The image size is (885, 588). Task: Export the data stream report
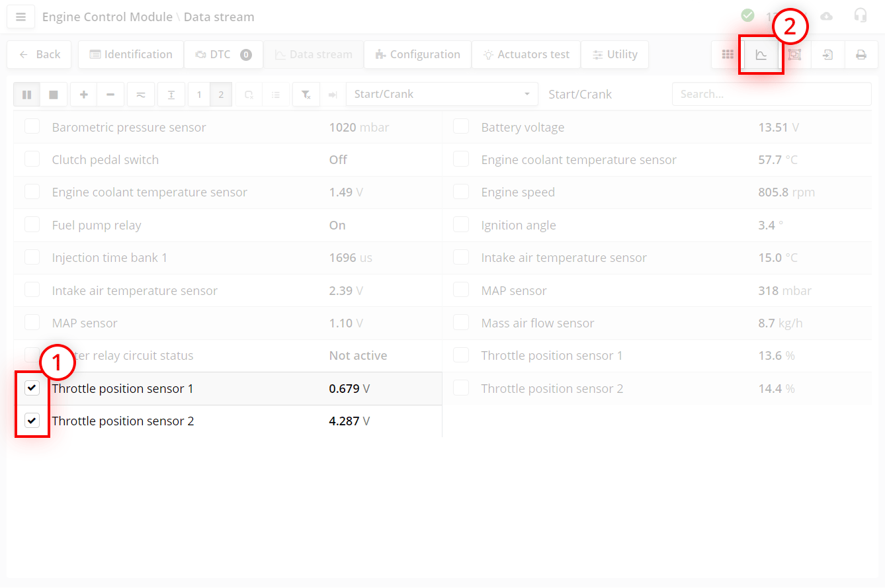coord(827,54)
